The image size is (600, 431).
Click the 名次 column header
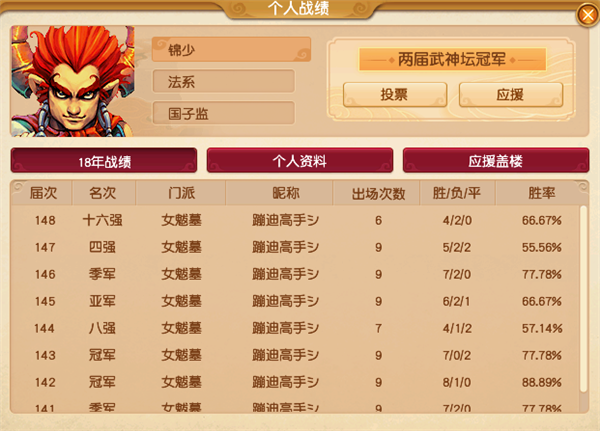tap(103, 193)
